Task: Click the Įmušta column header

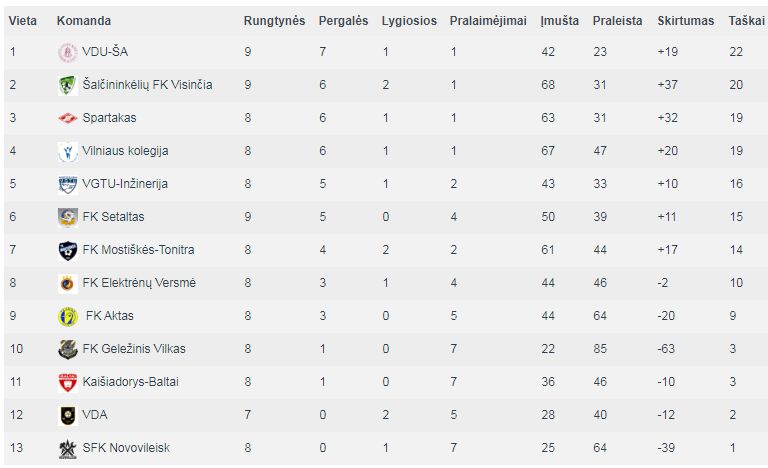Action: (x=559, y=21)
